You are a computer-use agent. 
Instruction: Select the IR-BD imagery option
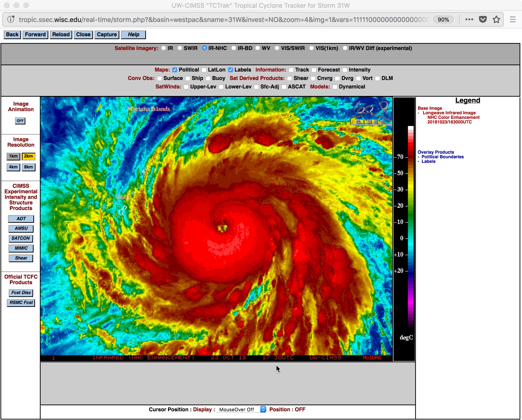tap(234, 48)
